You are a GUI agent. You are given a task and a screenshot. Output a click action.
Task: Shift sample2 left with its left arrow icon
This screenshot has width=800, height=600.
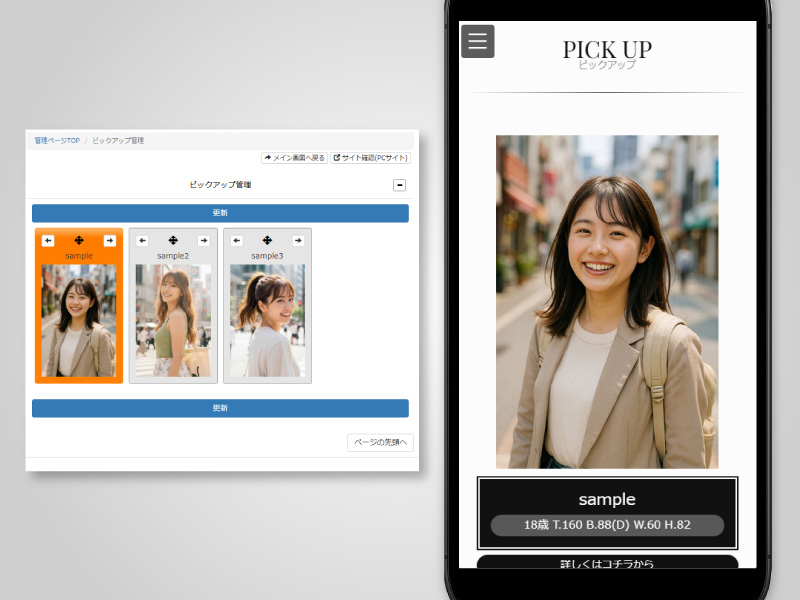(x=142, y=240)
